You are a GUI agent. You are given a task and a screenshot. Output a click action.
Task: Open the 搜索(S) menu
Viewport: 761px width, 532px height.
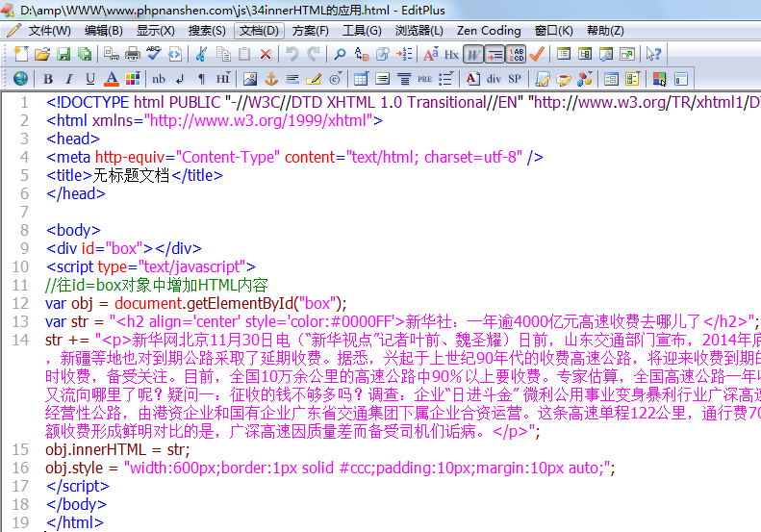[207, 31]
